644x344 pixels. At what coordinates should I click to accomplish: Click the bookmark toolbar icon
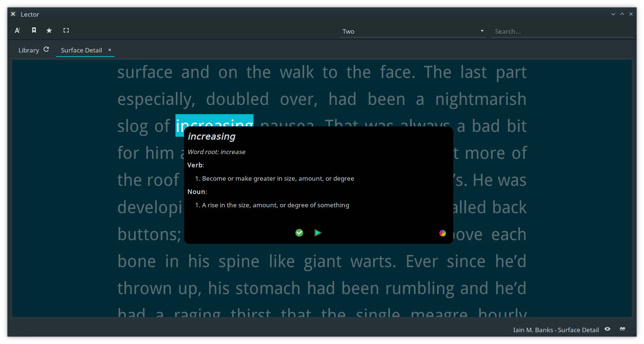pyautogui.click(x=34, y=30)
